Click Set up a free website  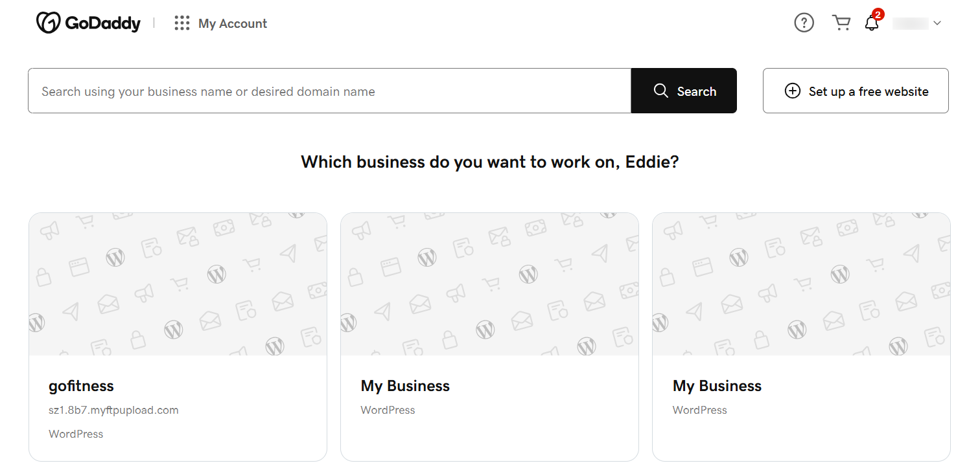pyautogui.click(x=856, y=91)
